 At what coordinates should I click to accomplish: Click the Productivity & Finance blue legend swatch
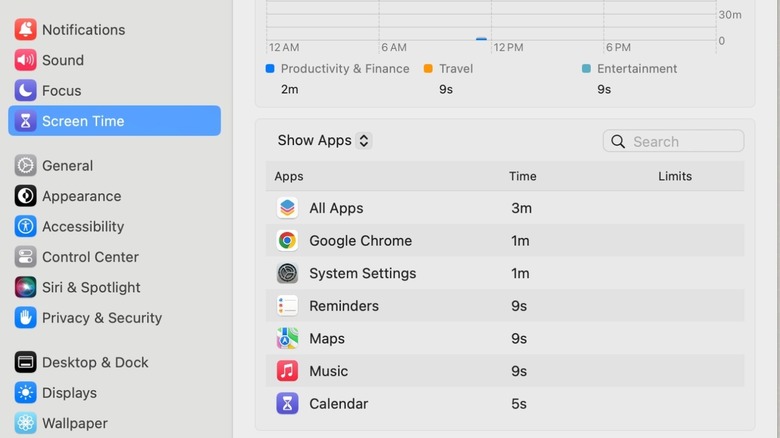click(x=270, y=69)
